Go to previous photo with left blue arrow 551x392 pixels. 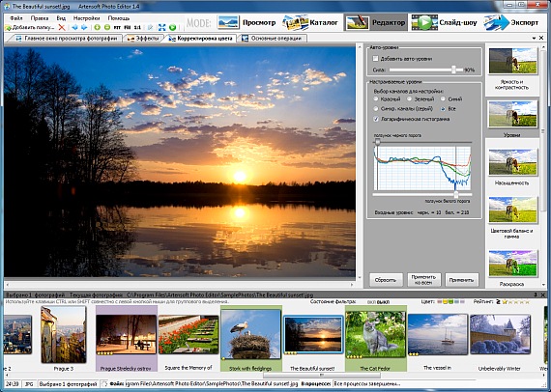pos(74,27)
